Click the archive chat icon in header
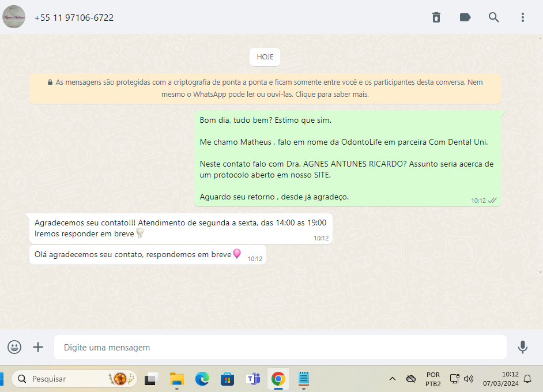543x392 pixels. click(436, 17)
